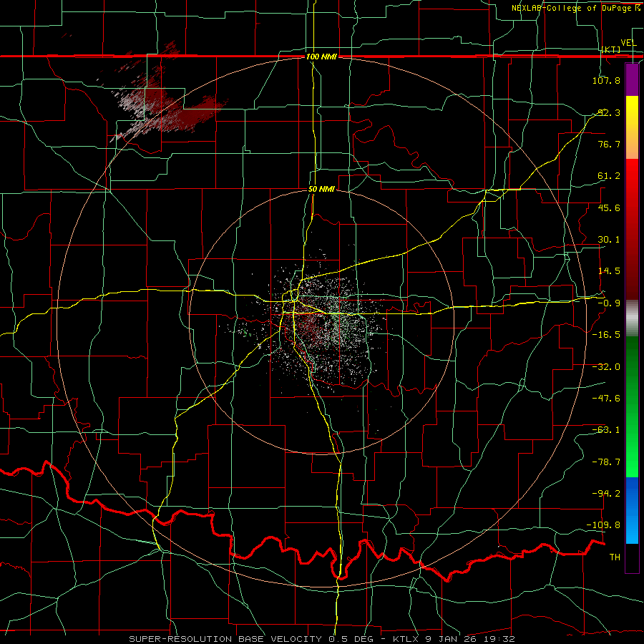Select the -94.2 scale value
Screen dimensions: 644x644
coord(606,493)
